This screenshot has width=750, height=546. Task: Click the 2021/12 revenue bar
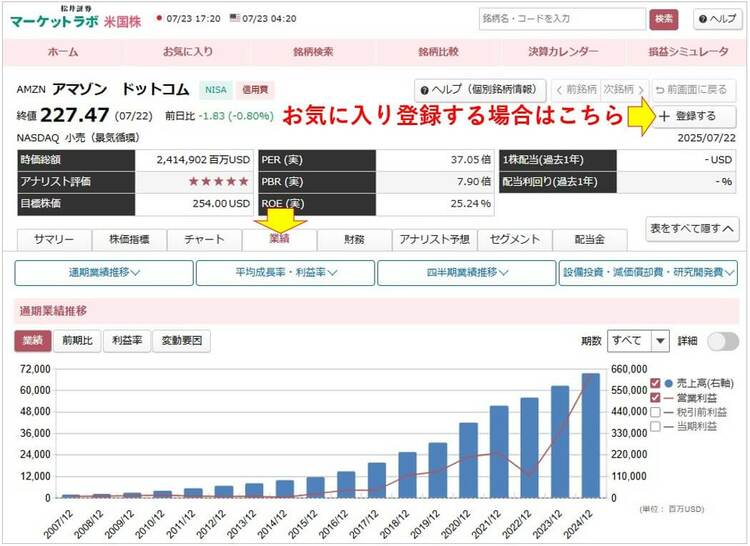click(499, 452)
